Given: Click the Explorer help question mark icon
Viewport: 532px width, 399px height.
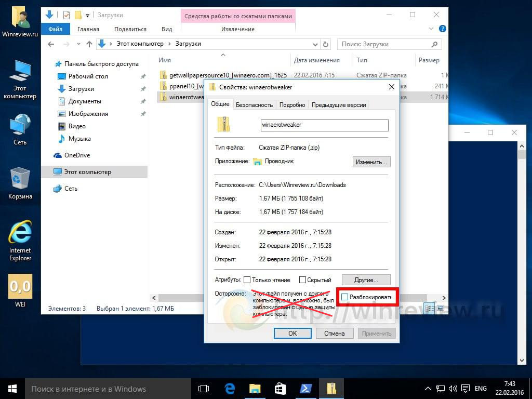Looking at the screenshot, I should (443, 29).
